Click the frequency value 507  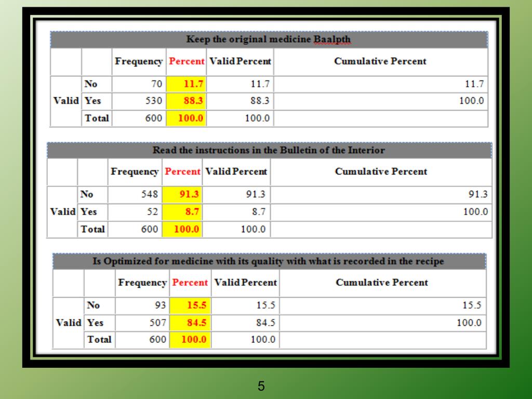coord(158,322)
